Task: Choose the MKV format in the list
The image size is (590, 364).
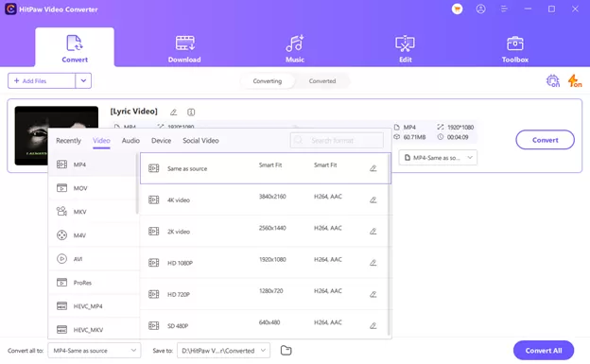Action: [x=93, y=212]
